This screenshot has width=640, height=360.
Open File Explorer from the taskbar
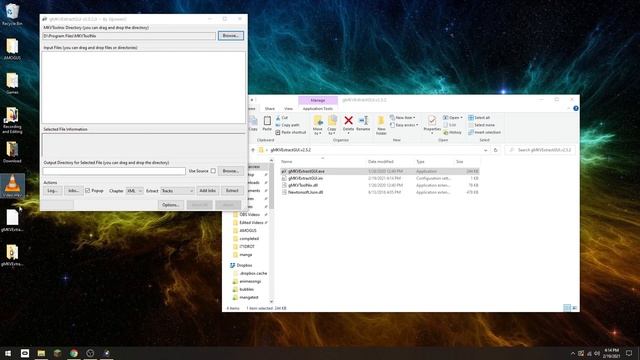[x=41, y=353]
